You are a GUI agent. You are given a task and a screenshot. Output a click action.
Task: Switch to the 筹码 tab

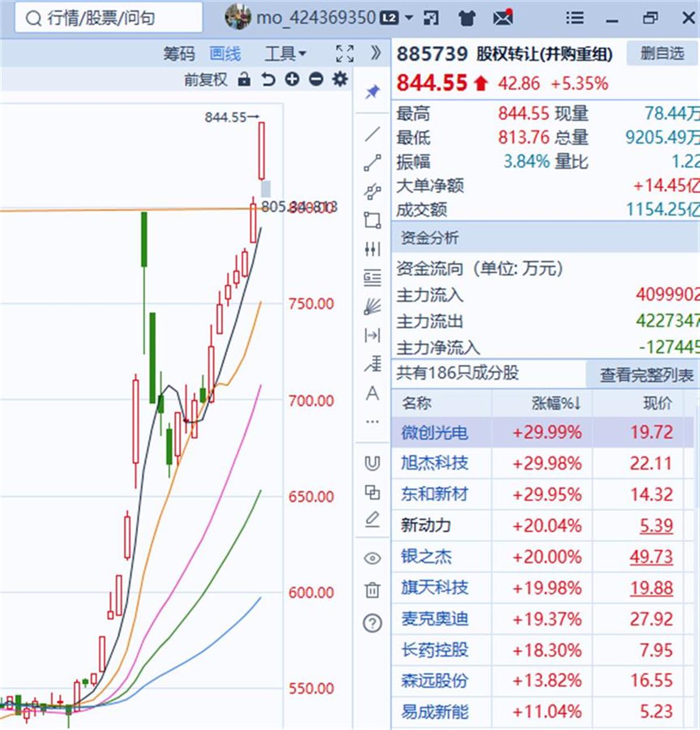pos(178,54)
